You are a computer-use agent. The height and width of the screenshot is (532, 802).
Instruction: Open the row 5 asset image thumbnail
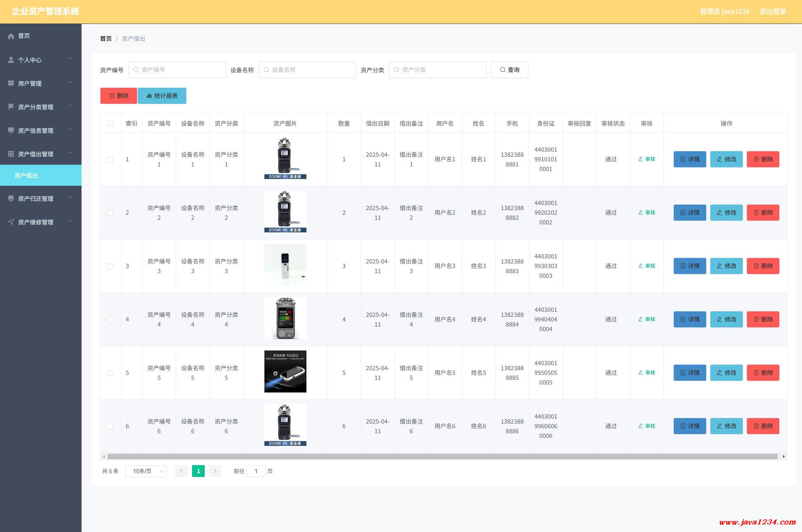285,371
